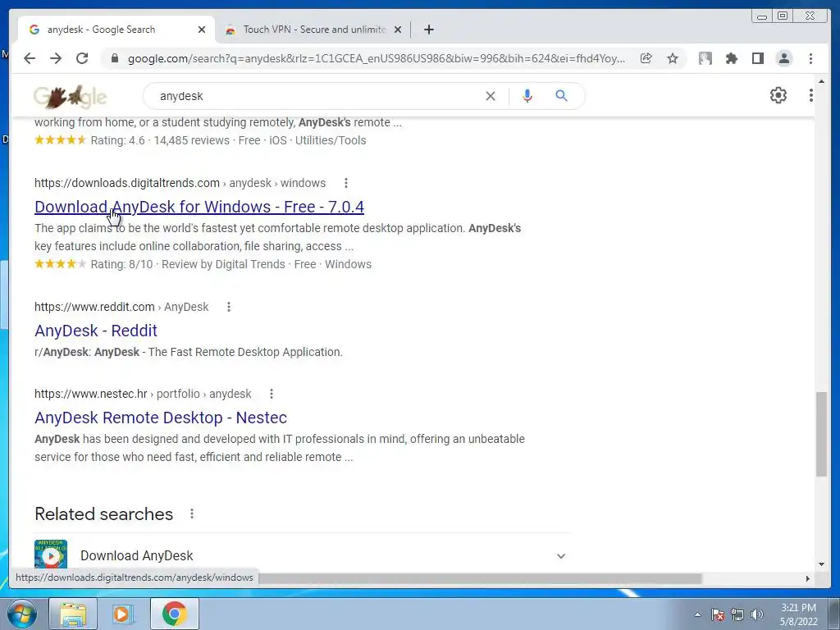Open the volume speaker tray icon
This screenshot has width=840, height=630.
[x=757, y=614]
